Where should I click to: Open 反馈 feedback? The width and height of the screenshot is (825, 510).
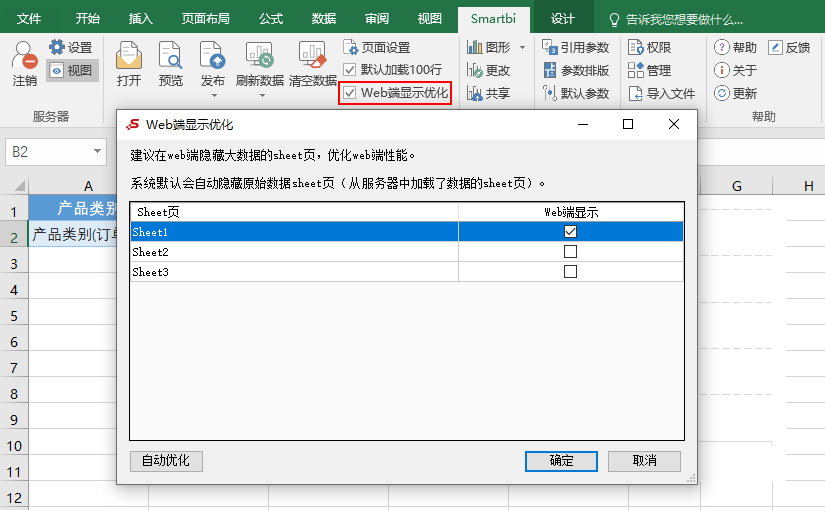[x=789, y=47]
